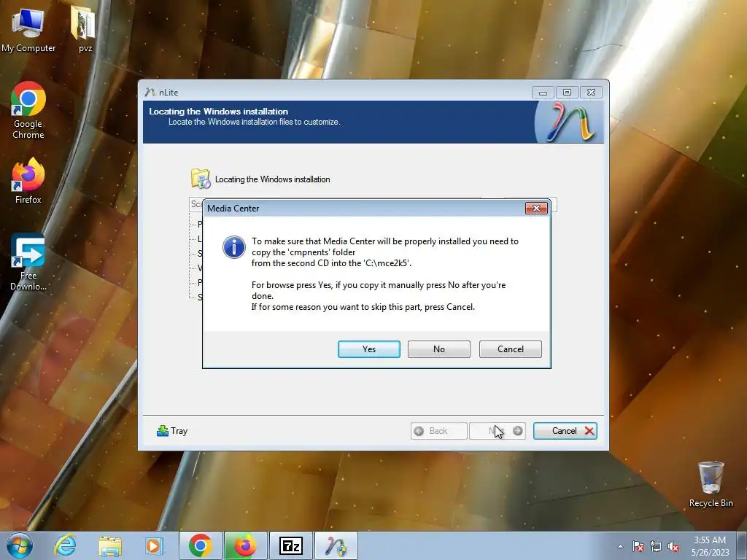
Task: Close the Media Center dialog
Action: 536,208
